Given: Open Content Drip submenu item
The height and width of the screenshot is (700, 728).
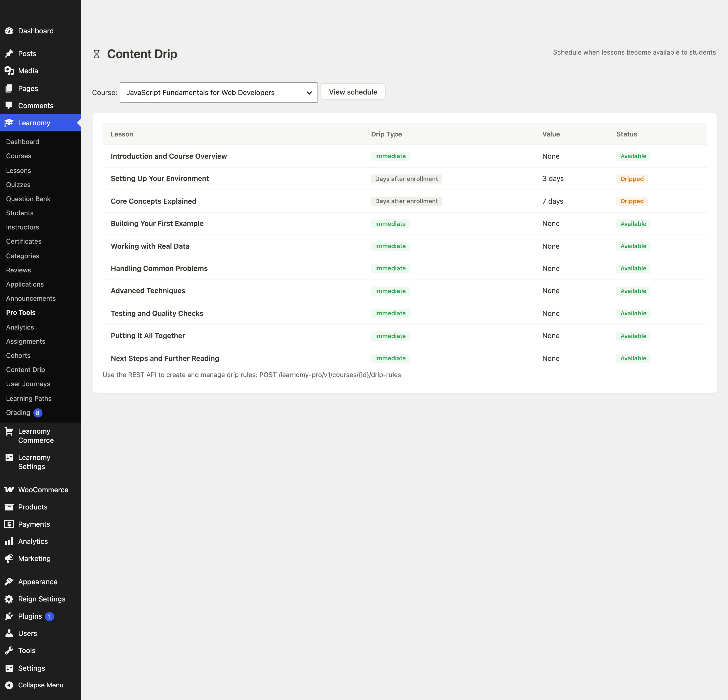Looking at the screenshot, I should coord(26,369).
